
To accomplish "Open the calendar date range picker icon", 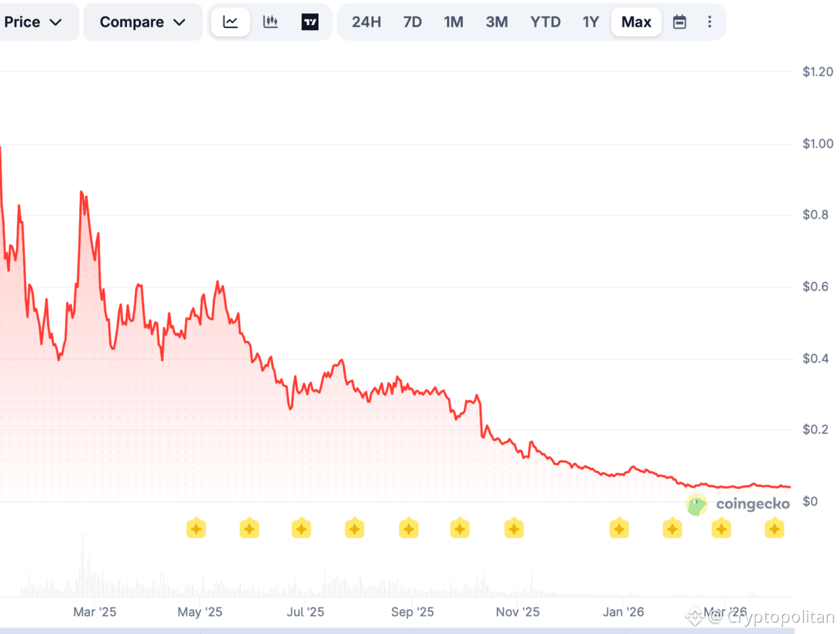I will 679,22.
